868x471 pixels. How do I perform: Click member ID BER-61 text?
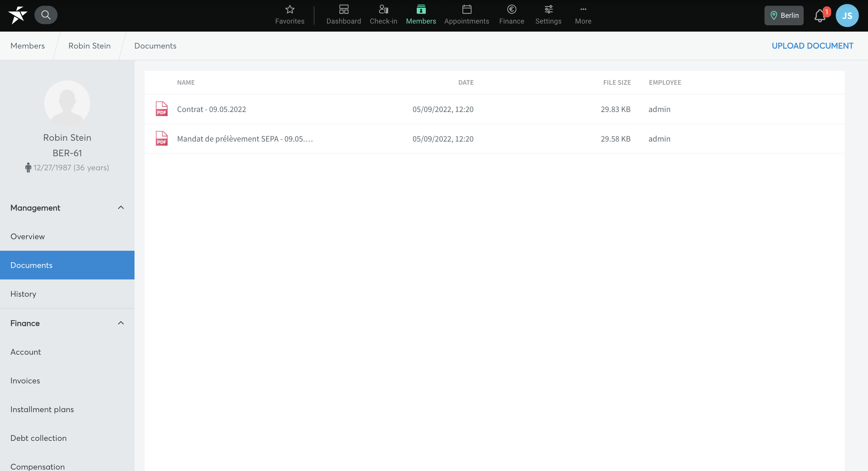[67, 153]
